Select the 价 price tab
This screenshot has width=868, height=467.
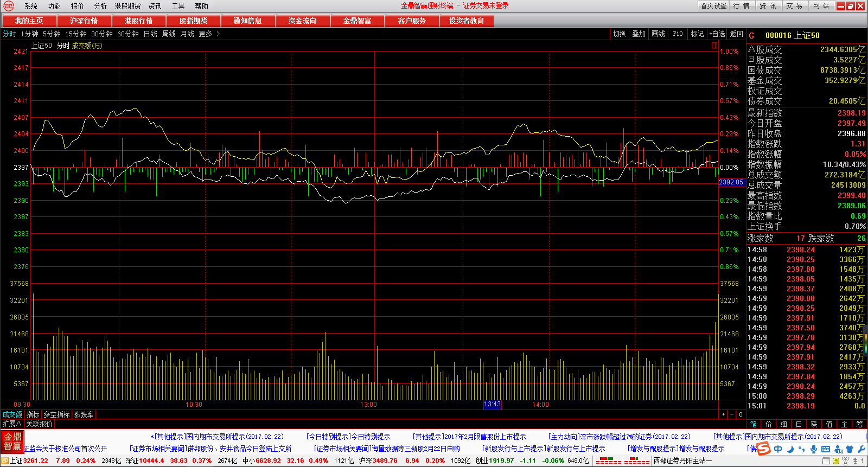coord(769,424)
